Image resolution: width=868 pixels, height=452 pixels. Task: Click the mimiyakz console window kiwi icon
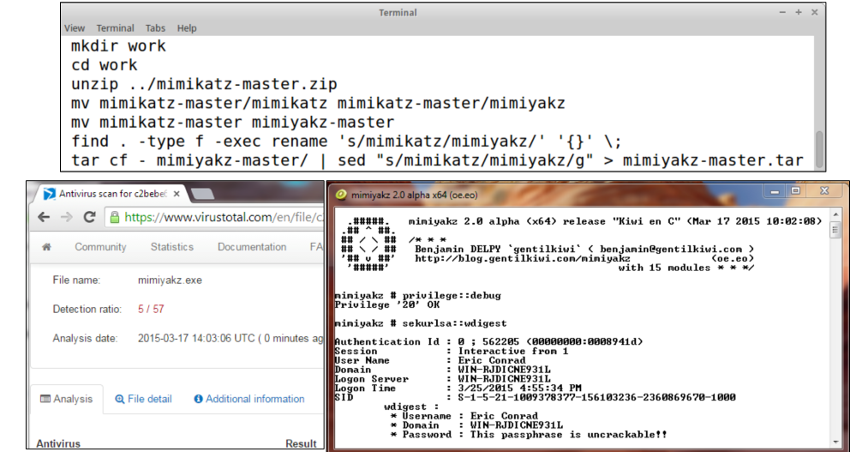(341, 195)
